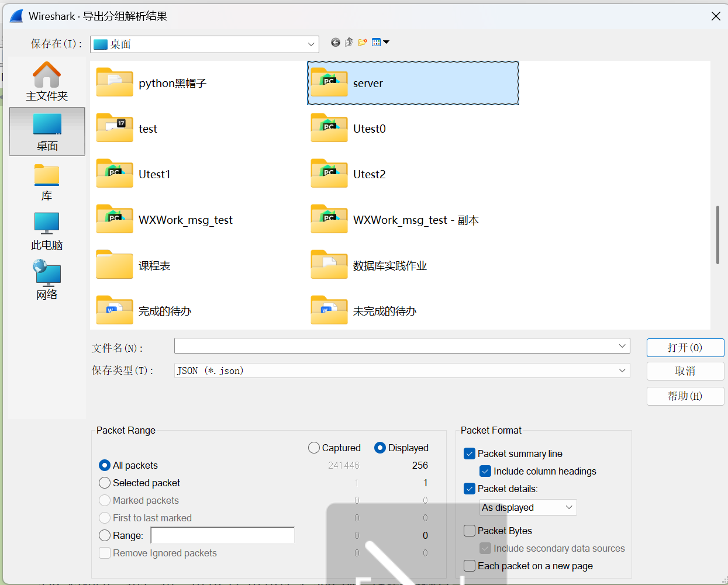Enable Each packet on a new page
The width and height of the screenshot is (728, 585).
coord(470,566)
